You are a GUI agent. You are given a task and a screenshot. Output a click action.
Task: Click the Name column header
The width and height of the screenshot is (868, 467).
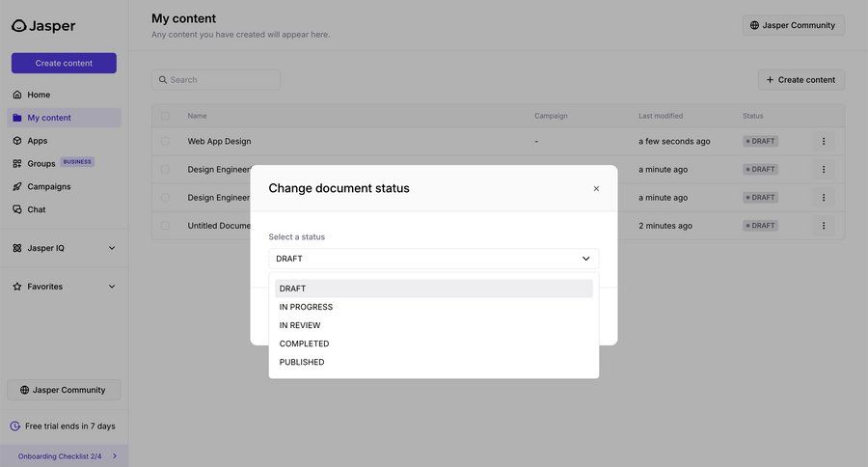tap(197, 116)
